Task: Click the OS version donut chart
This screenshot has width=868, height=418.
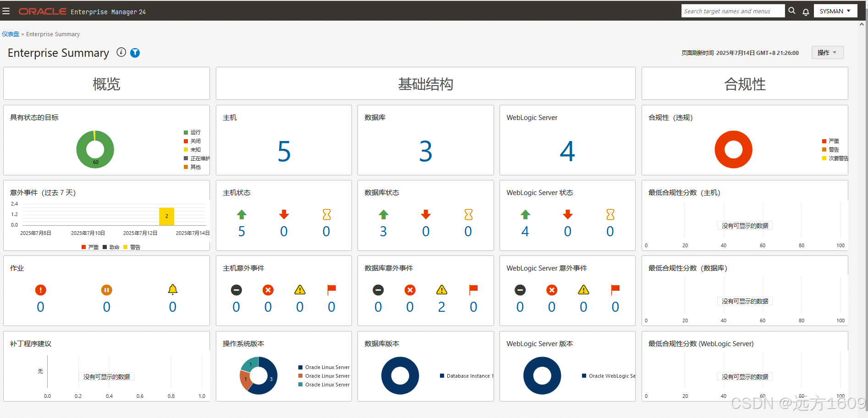Action: tap(258, 375)
